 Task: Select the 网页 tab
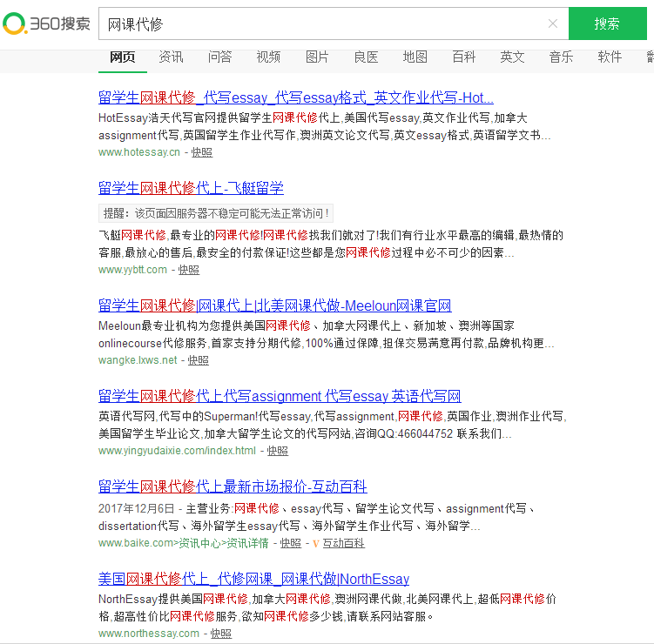click(x=123, y=57)
